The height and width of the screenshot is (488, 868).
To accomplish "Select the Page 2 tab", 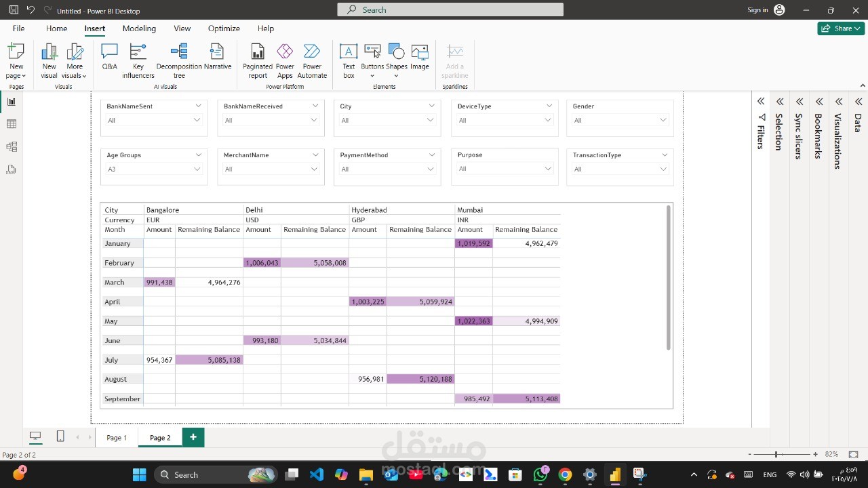I will click(160, 437).
